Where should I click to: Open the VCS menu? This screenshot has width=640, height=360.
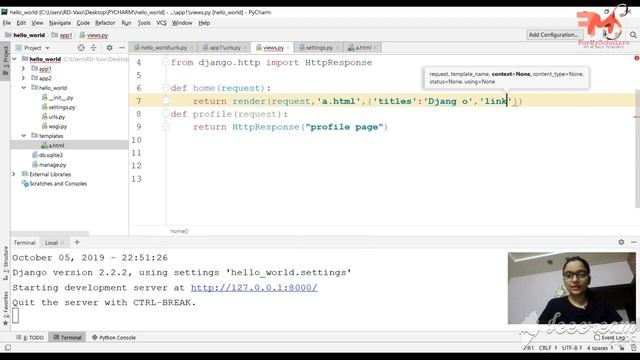[161, 23]
